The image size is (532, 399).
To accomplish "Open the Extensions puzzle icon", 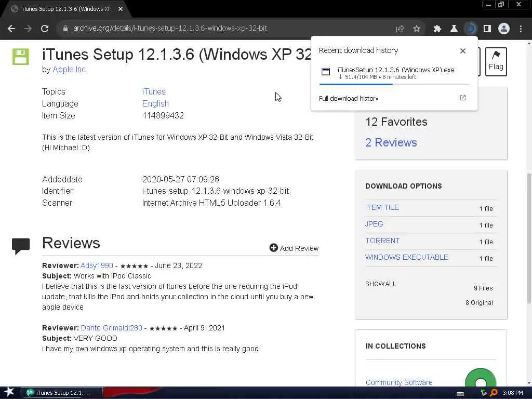I will coord(437,29).
